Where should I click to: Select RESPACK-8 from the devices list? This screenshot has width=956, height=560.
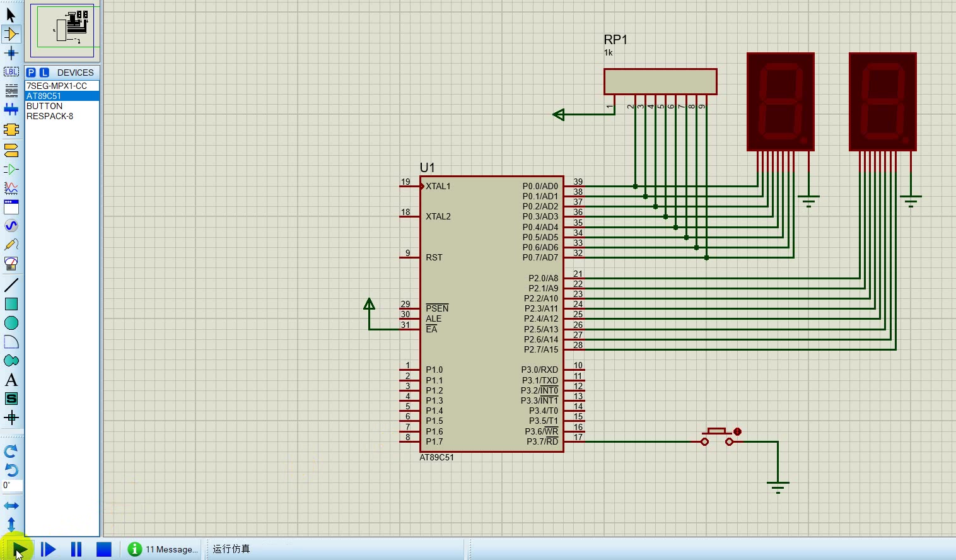point(50,116)
